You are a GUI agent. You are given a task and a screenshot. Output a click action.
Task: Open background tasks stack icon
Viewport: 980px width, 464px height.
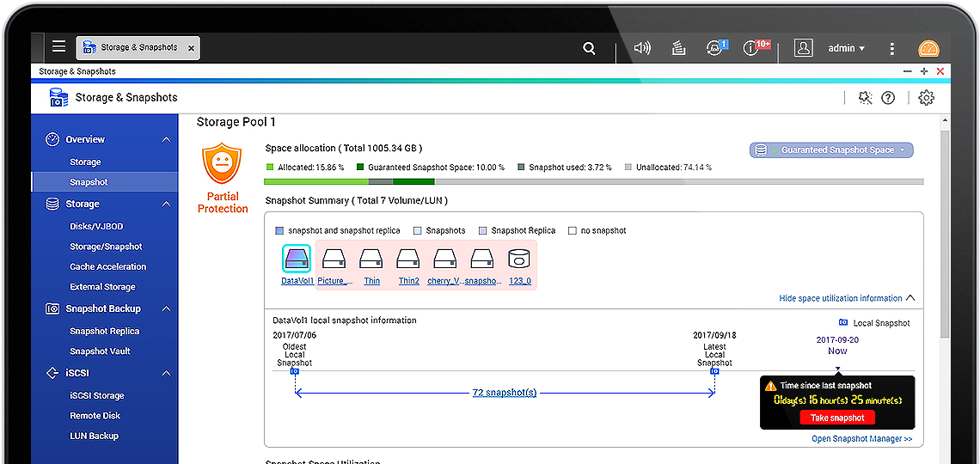(678, 48)
